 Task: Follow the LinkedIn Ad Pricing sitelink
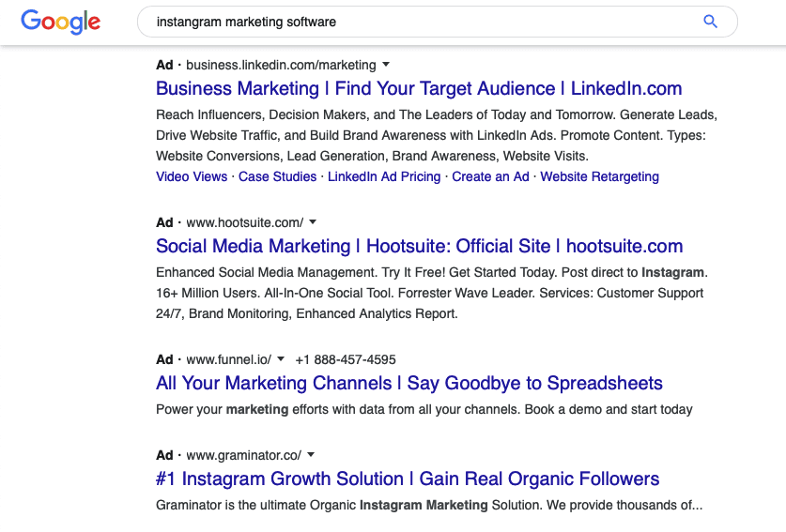coord(384,176)
